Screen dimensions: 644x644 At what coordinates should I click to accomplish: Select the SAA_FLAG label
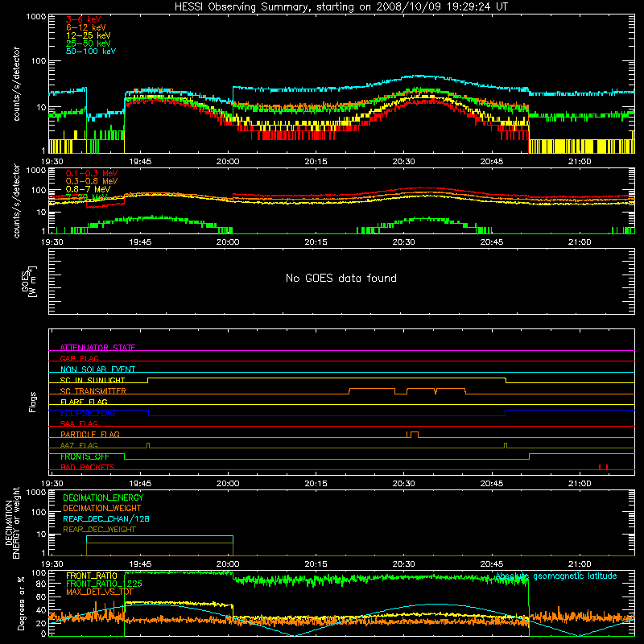(79, 423)
